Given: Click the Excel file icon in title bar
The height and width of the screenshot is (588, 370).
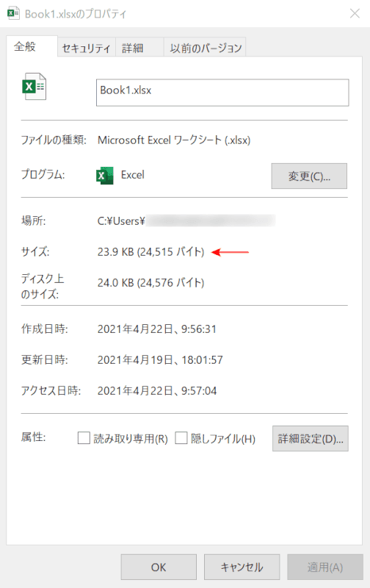Looking at the screenshot, I should 13,13.
